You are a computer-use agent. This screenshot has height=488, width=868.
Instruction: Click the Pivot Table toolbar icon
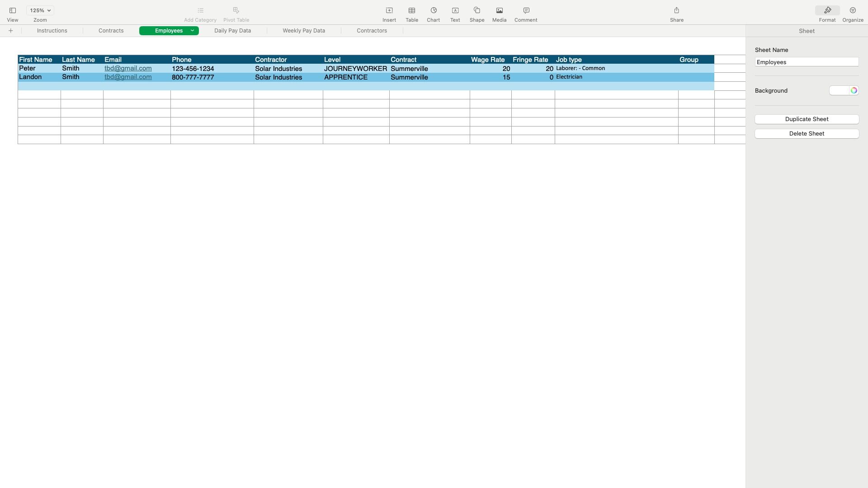pyautogui.click(x=236, y=10)
